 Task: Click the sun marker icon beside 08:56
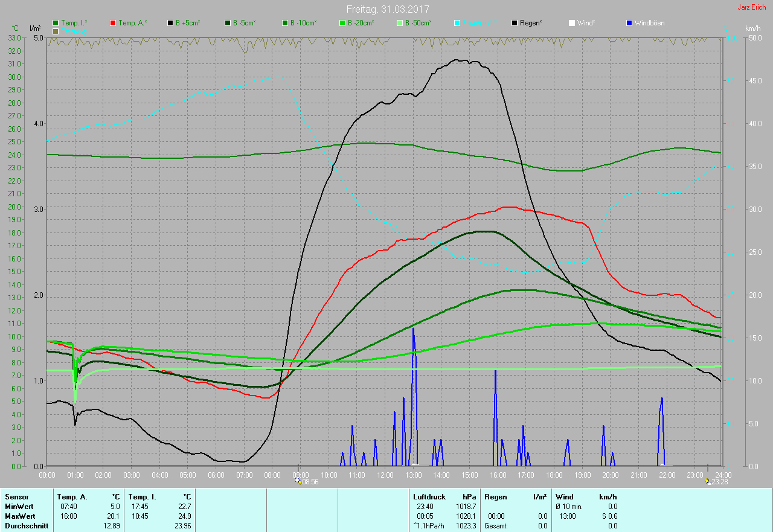tap(298, 481)
